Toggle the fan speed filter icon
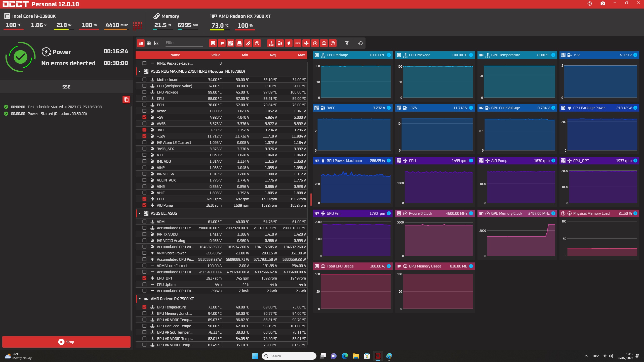Image resolution: width=644 pixels, height=362 pixels. click(x=306, y=43)
